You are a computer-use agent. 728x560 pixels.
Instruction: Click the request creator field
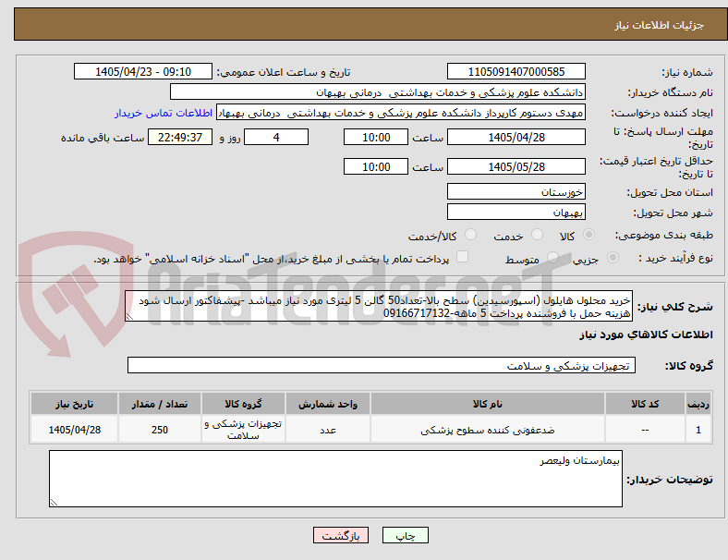401,113
